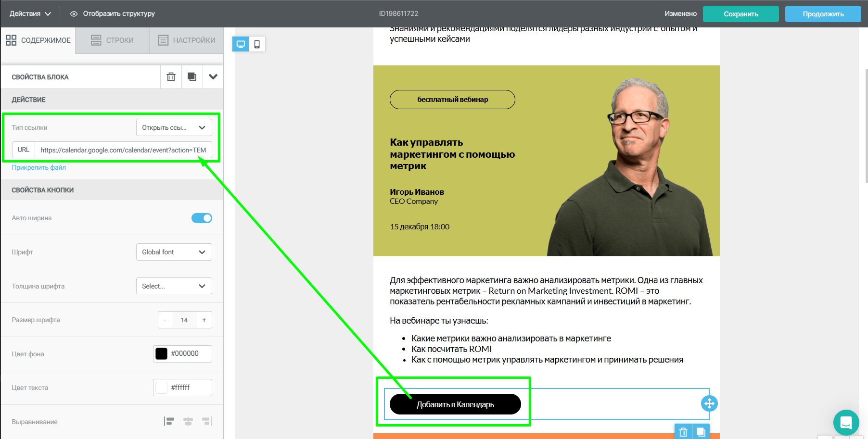Switch to the СТРОКИ tab
868x439 pixels.
(112, 40)
